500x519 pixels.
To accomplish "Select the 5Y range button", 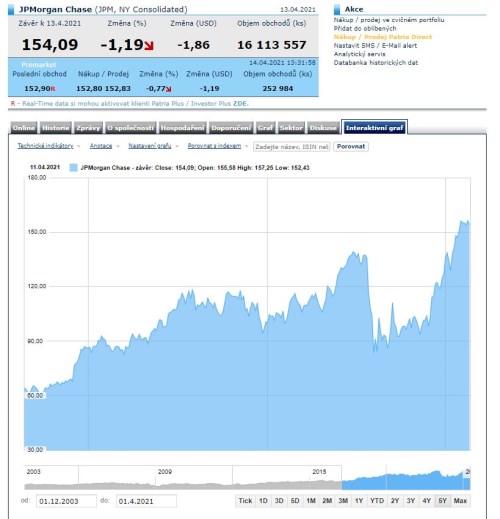I will (442, 501).
